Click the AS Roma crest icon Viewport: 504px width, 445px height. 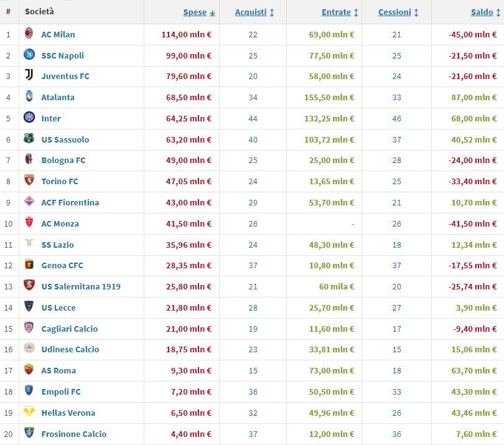tap(29, 370)
